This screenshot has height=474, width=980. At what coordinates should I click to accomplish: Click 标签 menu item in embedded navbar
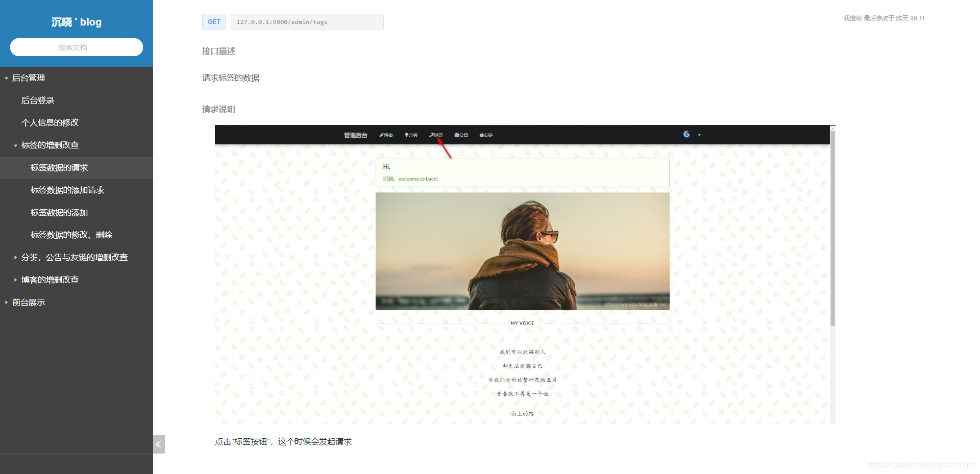tap(436, 135)
